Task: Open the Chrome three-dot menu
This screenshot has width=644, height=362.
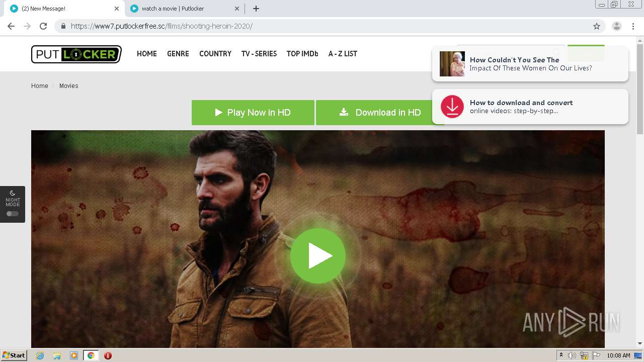Action: tap(633, 26)
